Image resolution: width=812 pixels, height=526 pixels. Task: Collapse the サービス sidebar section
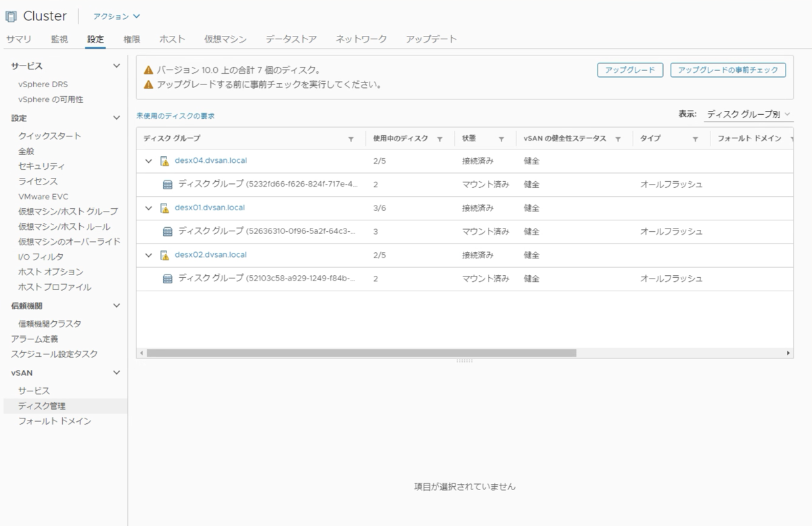tap(116, 66)
